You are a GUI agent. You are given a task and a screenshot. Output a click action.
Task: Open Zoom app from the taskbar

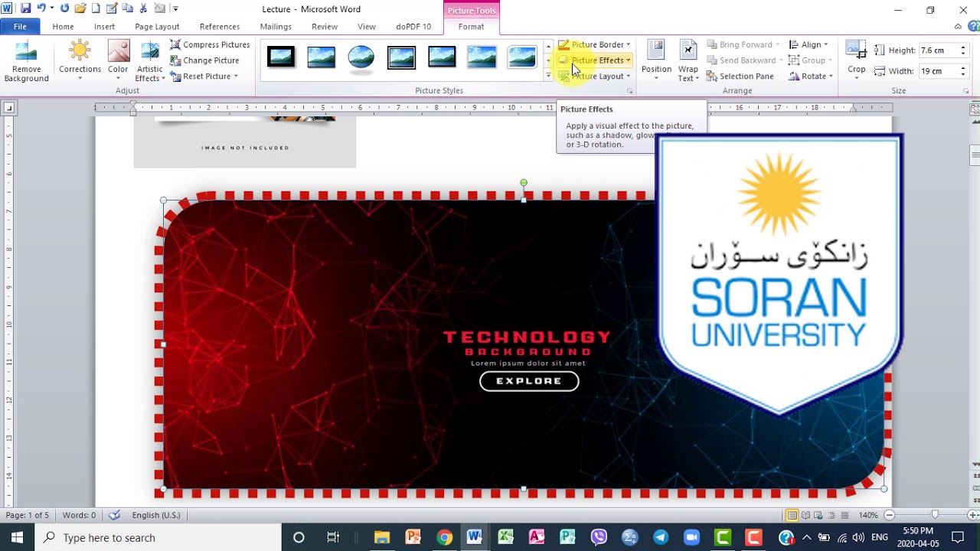[691, 537]
